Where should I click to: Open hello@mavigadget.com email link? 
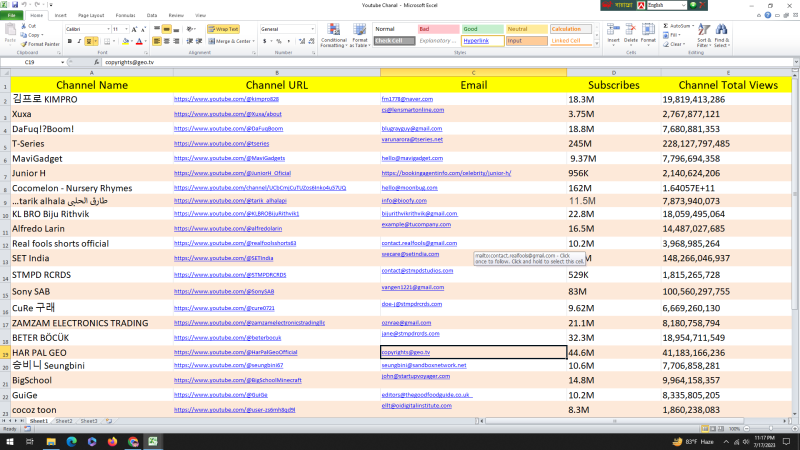coord(412,158)
